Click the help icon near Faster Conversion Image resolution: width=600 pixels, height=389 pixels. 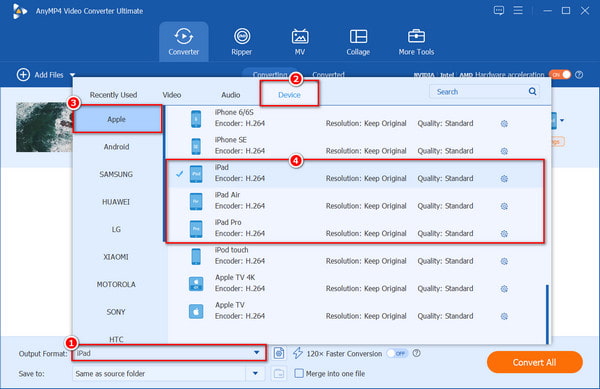(417, 353)
